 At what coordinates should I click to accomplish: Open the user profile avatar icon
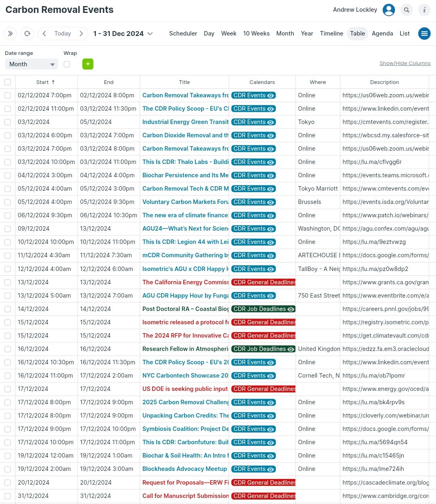point(389,10)
